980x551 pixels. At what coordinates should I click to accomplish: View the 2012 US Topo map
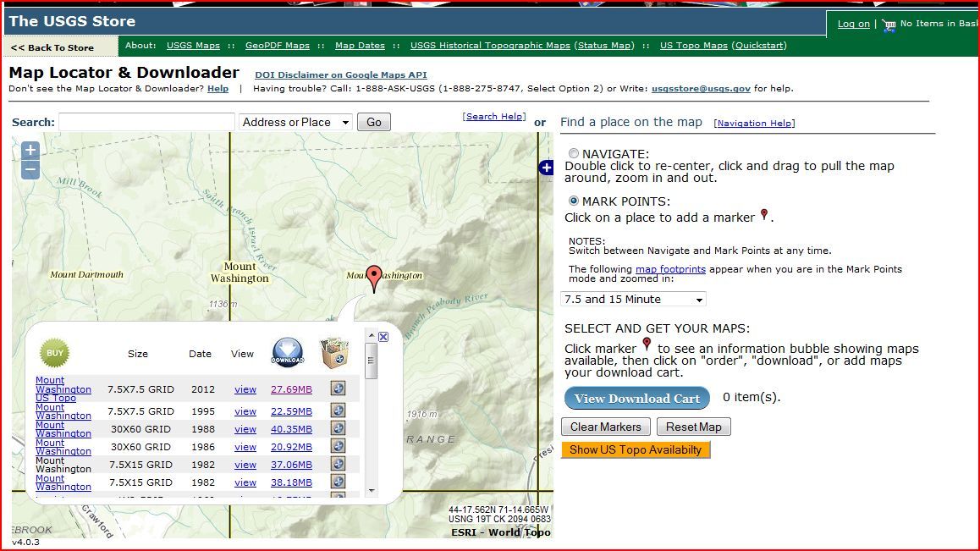tap(245, 389)
